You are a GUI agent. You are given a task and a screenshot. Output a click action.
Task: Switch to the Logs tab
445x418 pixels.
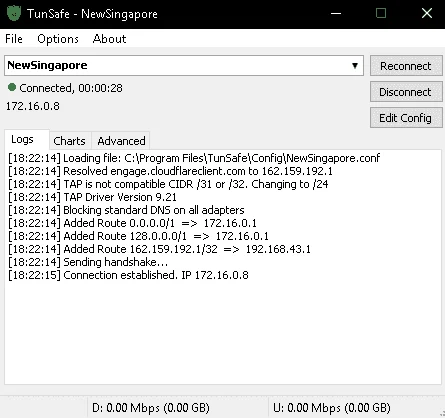pyautogui.click(x=27, y=140)
